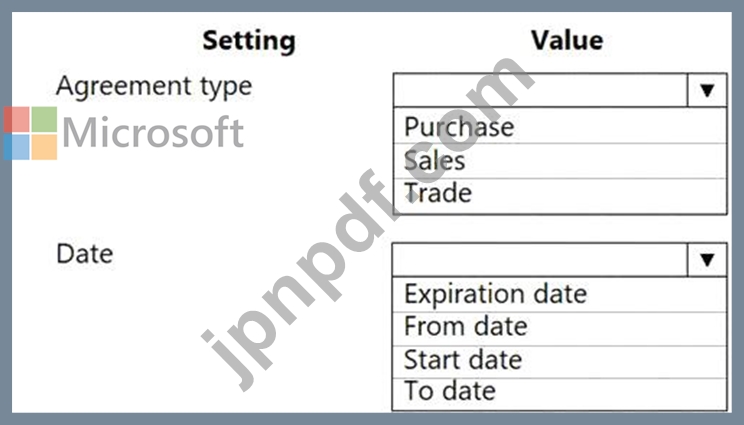Screen dimensions: 744x425
Task: Click the blank row below Trade
Action: (x=560, y=208)
